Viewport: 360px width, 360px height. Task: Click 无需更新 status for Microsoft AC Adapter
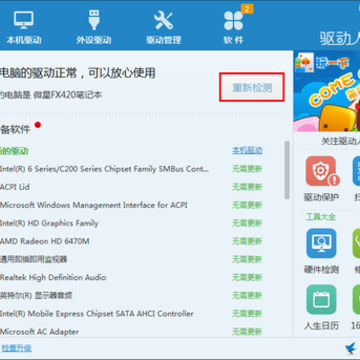(247, 332)
